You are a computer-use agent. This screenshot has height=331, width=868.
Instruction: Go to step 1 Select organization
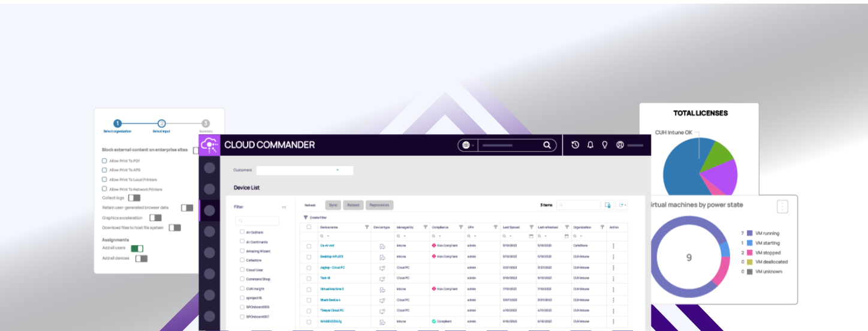[117, 124]
